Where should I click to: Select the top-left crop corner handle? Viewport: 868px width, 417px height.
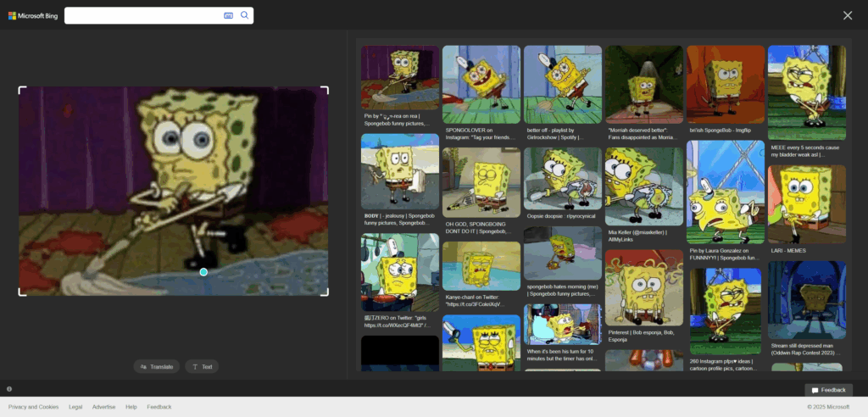(22, 90)
